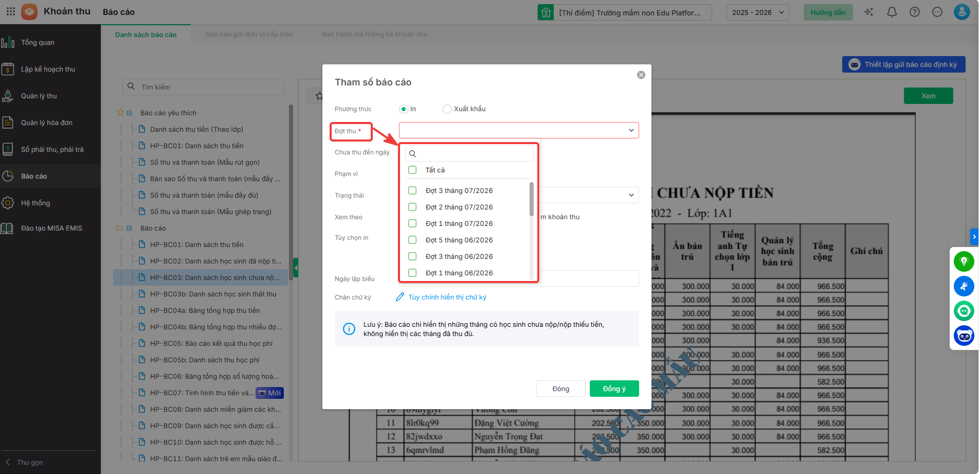Click the Đồng ý button
This screenshot has height=474, width=980.
[614, 389]
